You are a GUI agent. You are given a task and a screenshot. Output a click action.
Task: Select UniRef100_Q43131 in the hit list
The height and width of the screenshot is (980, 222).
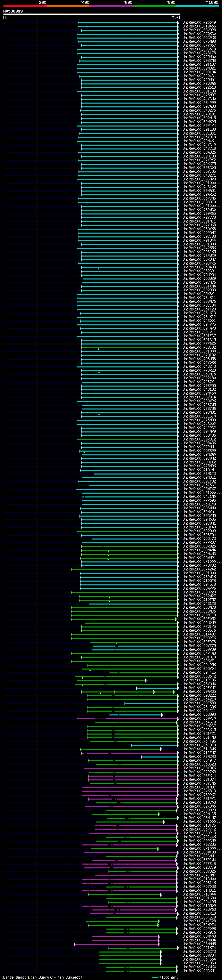(x=199, y=114)
